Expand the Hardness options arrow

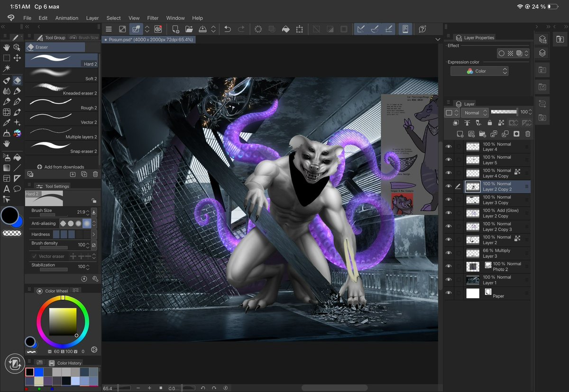(94, 234)
